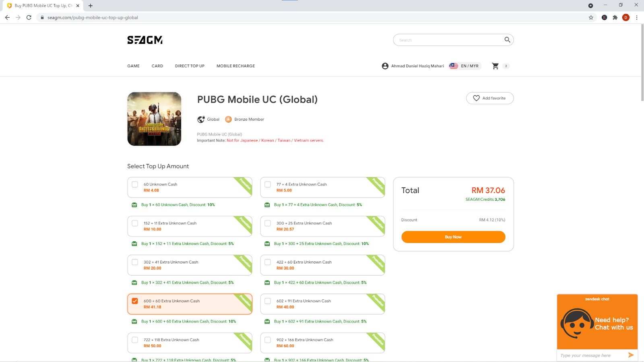Click the Bronze Member badge icon
This screenshot has height=362, width=644.
click(x=228, y=119)
